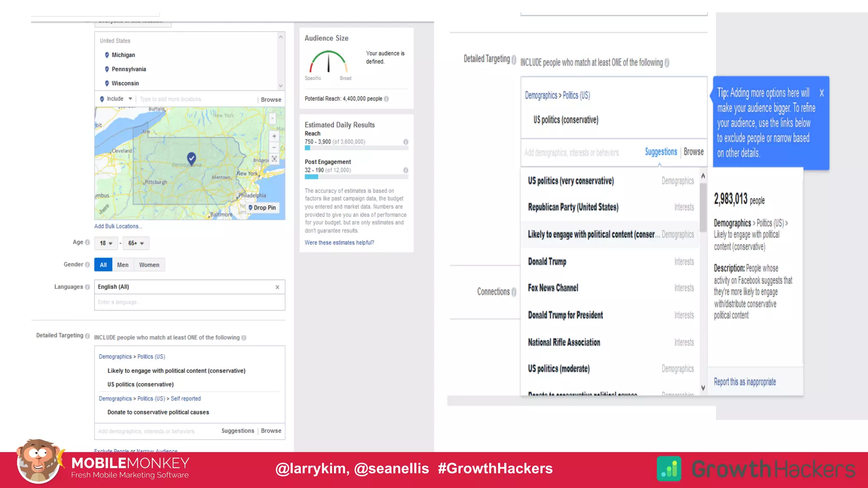The width and height of the screenshot is (868, 488).
Task: Click the Connections info icon
Action: [514, 292]
